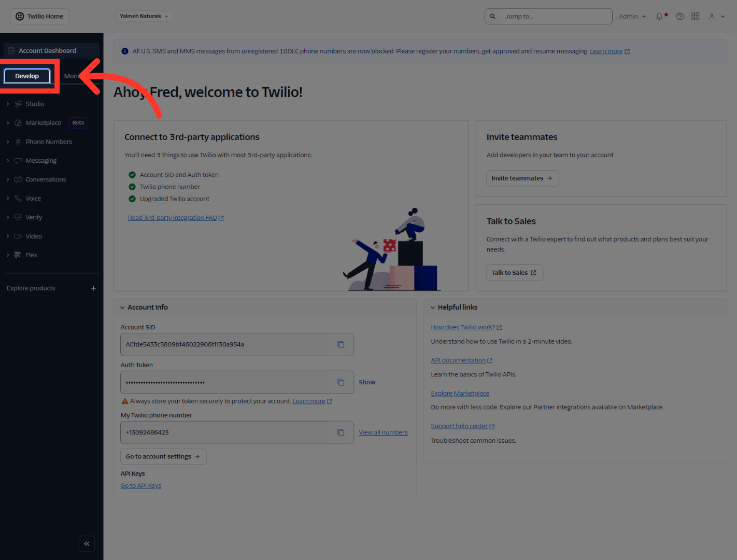Viewport: 737px width, 560px height.
Task: Expand the Video chevron
Action: [8, 236]
